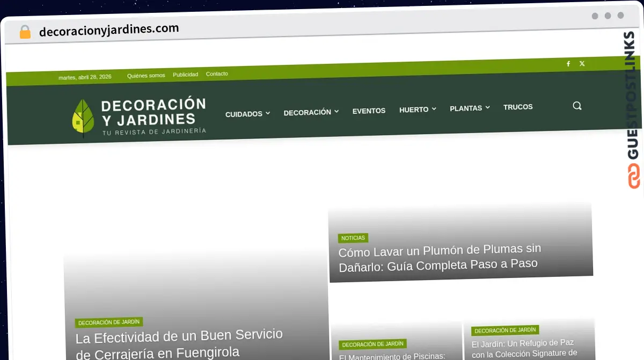Click the Tu Revista de Jardinería tagline
Screen dimensions: 644x360
[154, 132]
